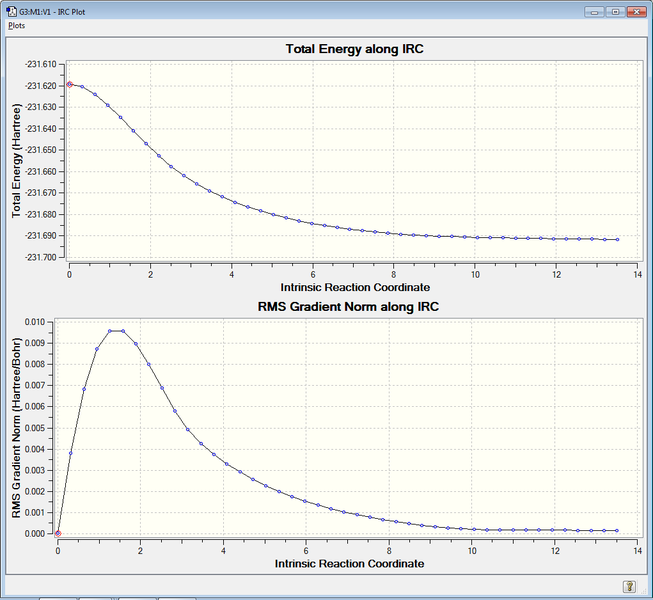Image resolution: width=653 pixels, height=600 pixels.
Task: Click the -231.650 energy axis value
Action: tap(40, 150)
